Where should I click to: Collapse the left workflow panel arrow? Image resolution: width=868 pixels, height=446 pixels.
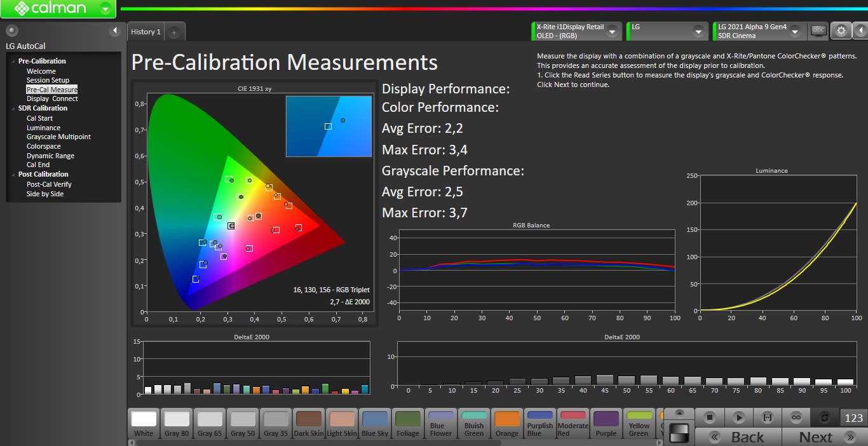point(115,30)
